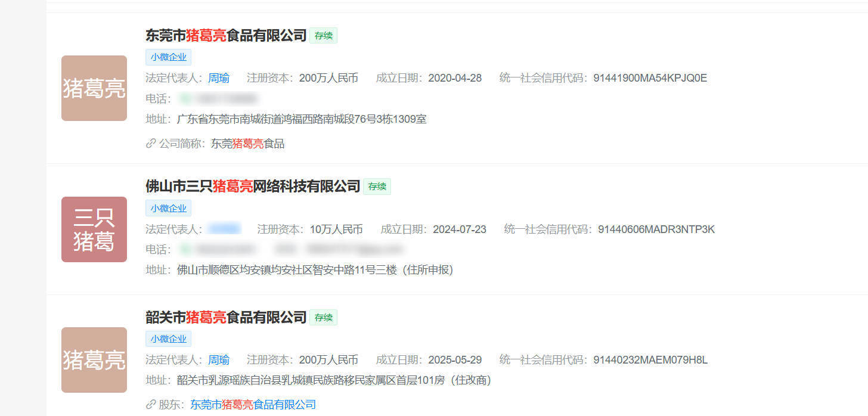
Task: Open 佛山市三只猪葛亮网络科技有限公司 details
Action: point(253,187)
